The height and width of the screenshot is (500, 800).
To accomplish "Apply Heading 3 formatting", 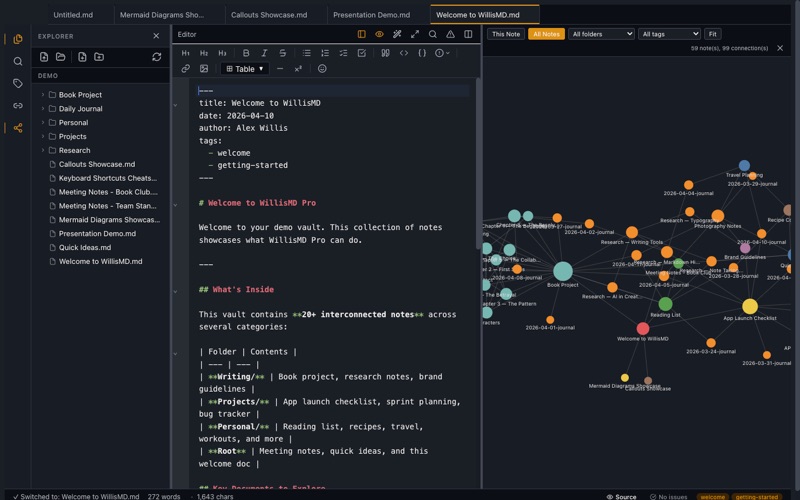I will click(222, 53).
